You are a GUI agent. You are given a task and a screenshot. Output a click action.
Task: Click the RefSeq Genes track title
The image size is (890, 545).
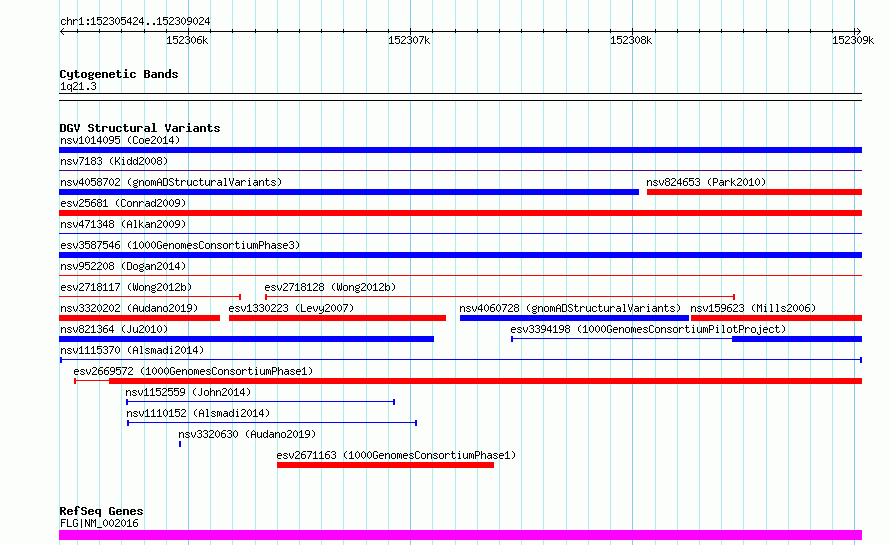pos(101,511)
